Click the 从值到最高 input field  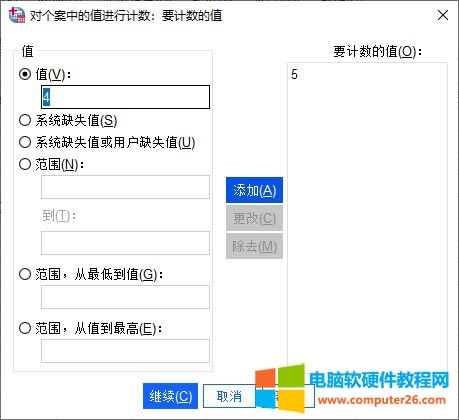pos(125,351)
